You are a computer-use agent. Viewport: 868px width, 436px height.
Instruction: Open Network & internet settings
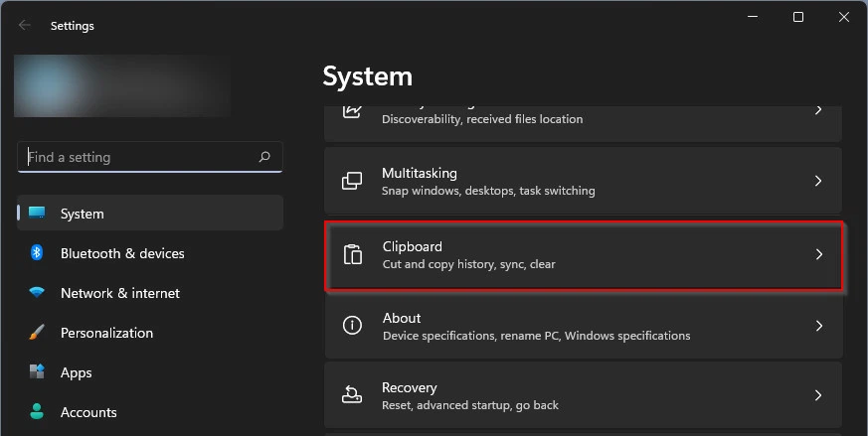(x=120, y=293)
